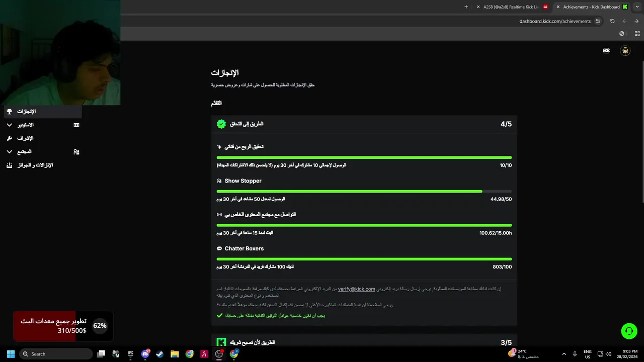
Task: Click the Achievements trophy icon in sidebar
Action: [9, 112]
